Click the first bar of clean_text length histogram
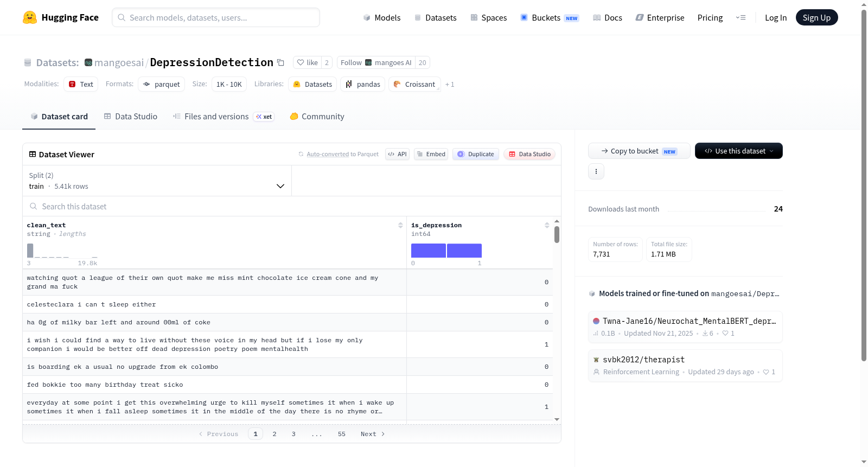Image resolution: width=868 pixels, height=467 pixels. [x=30, y=251]
